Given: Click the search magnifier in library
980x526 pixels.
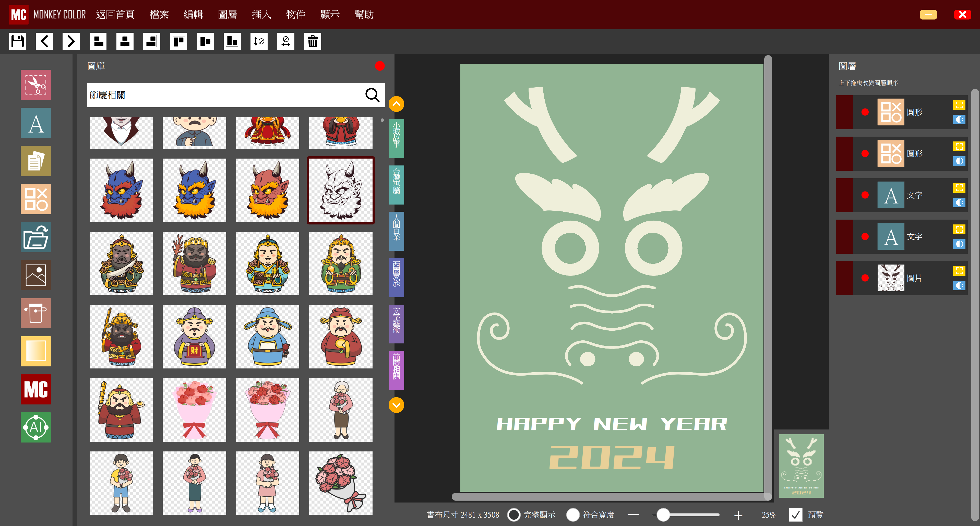Looking at the screenshot, I should 372,95.
